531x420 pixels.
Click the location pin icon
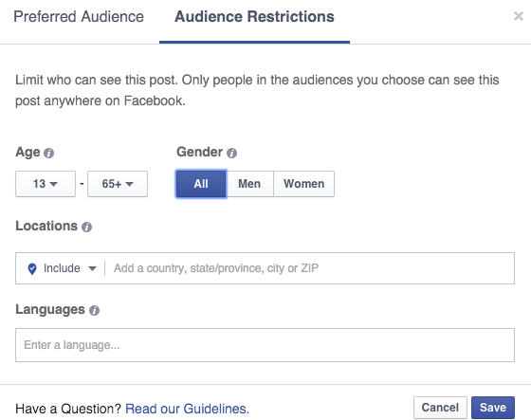click(32, 269)
